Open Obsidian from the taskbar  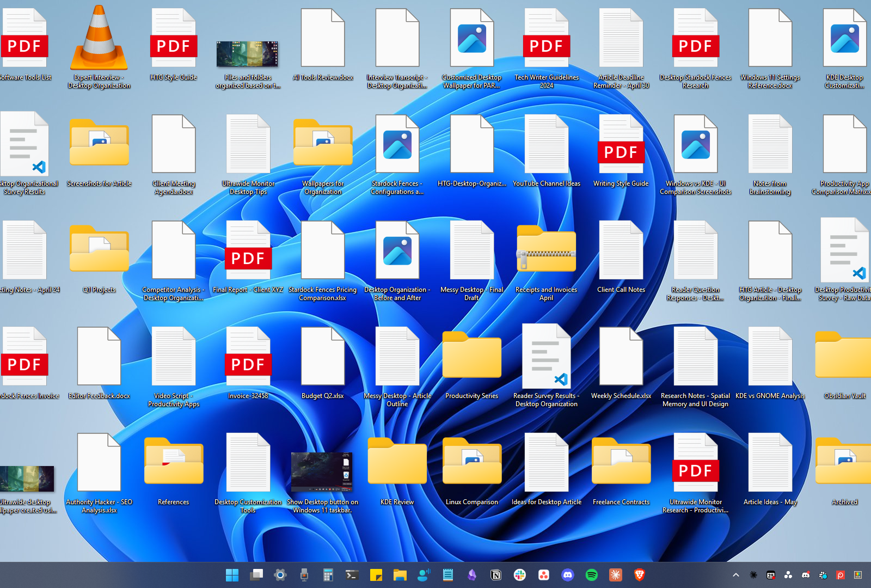472,575
